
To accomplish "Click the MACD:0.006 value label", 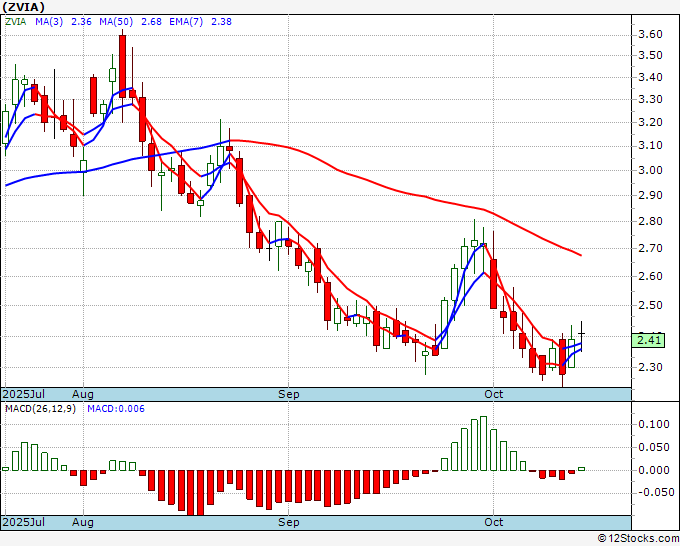I will 116,409.
